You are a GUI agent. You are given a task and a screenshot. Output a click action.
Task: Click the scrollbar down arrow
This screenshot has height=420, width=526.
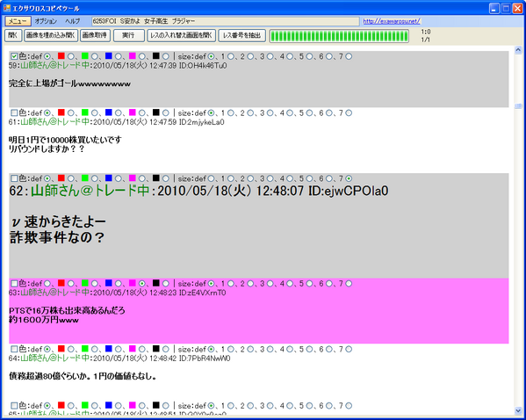point(518,410)
